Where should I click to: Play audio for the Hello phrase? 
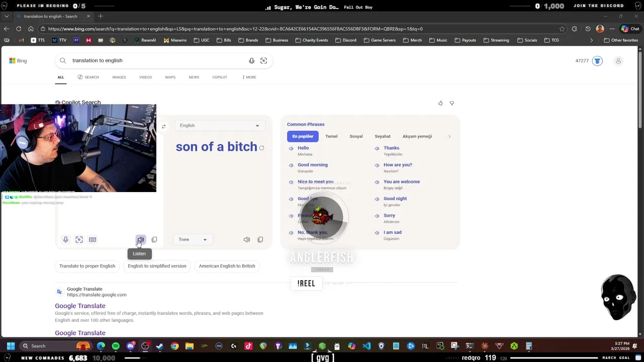tap(291, 148)
